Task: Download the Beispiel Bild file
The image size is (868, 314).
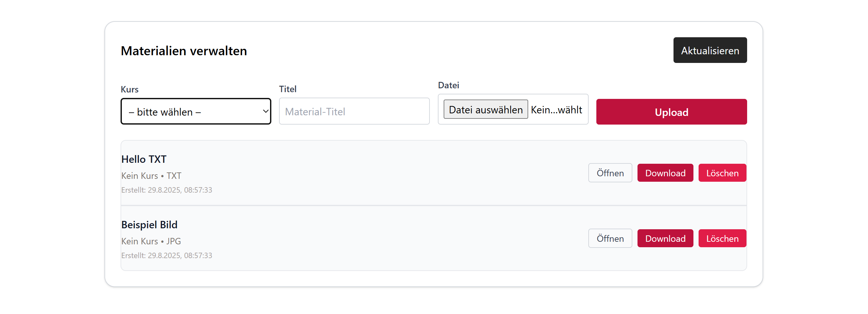Action: pyautogui.click(x=665, y=238)
